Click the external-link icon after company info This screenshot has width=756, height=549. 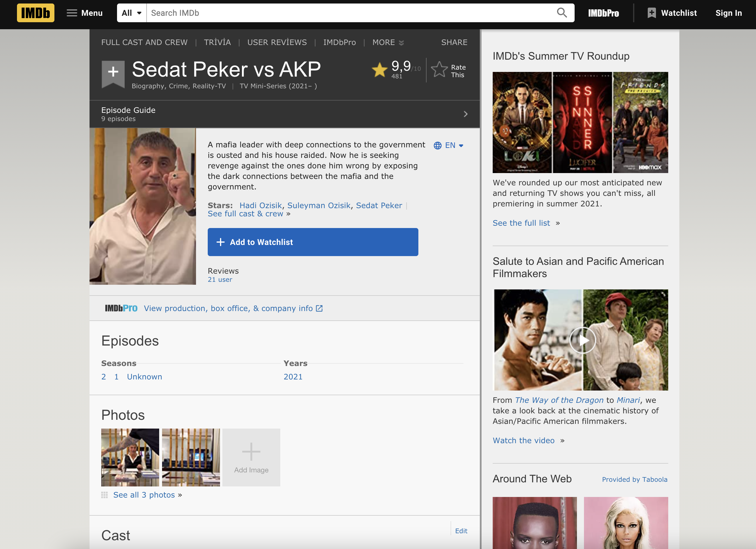click(319, 308)
